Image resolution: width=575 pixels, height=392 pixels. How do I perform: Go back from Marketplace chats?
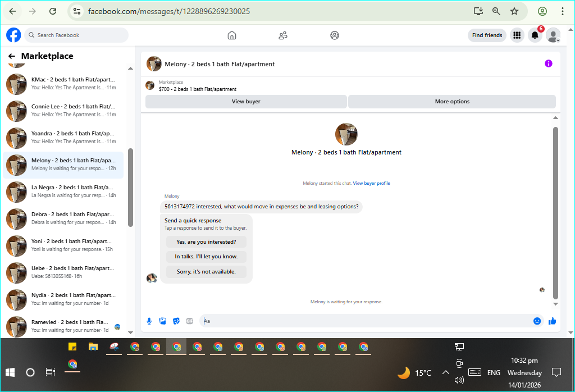(12, 56)
